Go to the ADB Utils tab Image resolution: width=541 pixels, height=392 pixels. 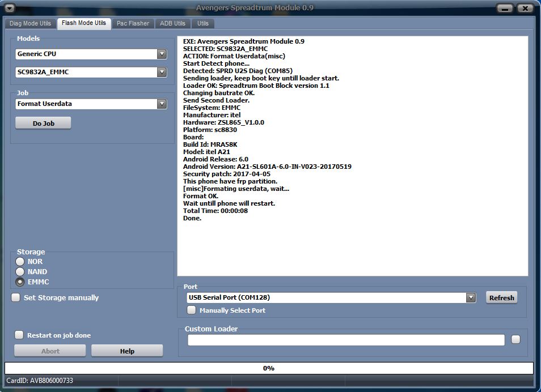coord(172,23)
